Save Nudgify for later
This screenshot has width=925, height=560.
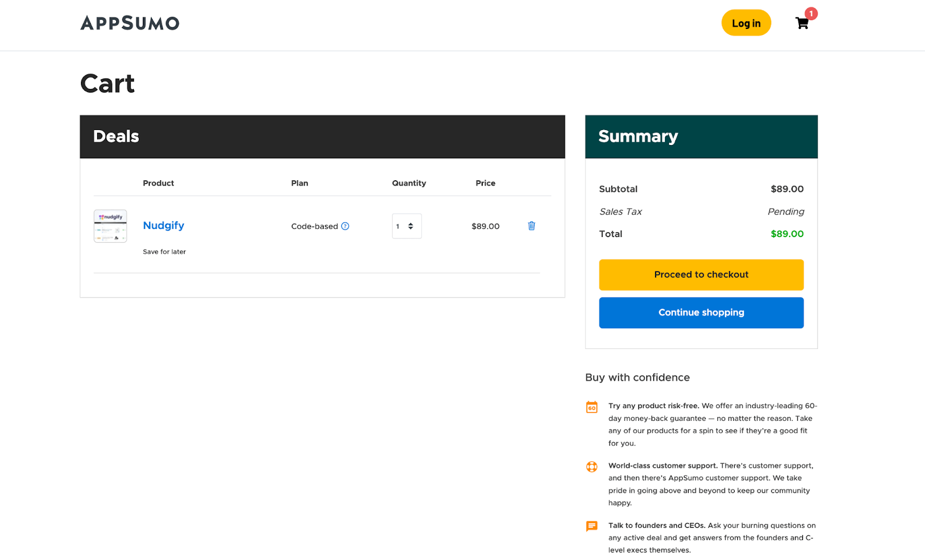[x=164, y=251]
